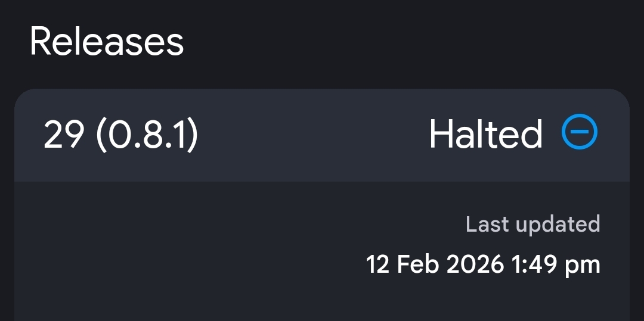Tap the word Halted beside the circle icon
Image resolution: width=644 pixels, height=321 pixels.
(485, 135)
